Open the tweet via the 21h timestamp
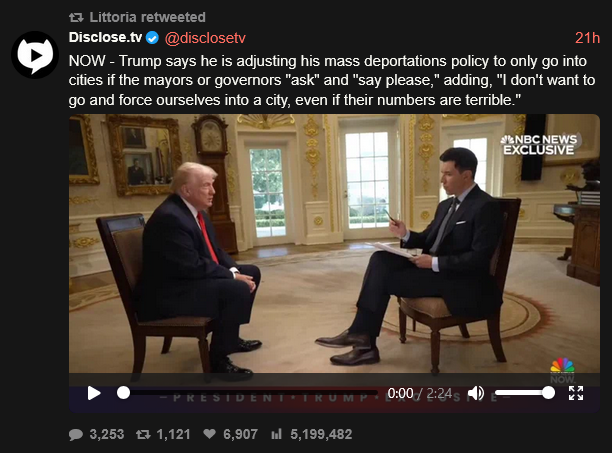Screen dimensions: 612x453 tap(587, 38)
